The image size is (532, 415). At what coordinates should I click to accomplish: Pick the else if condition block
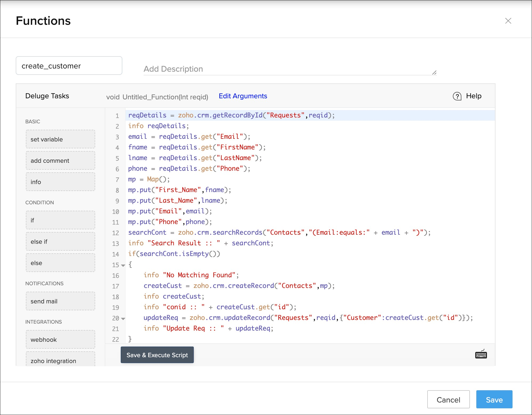pyautogui.click(x=61, y=242)
